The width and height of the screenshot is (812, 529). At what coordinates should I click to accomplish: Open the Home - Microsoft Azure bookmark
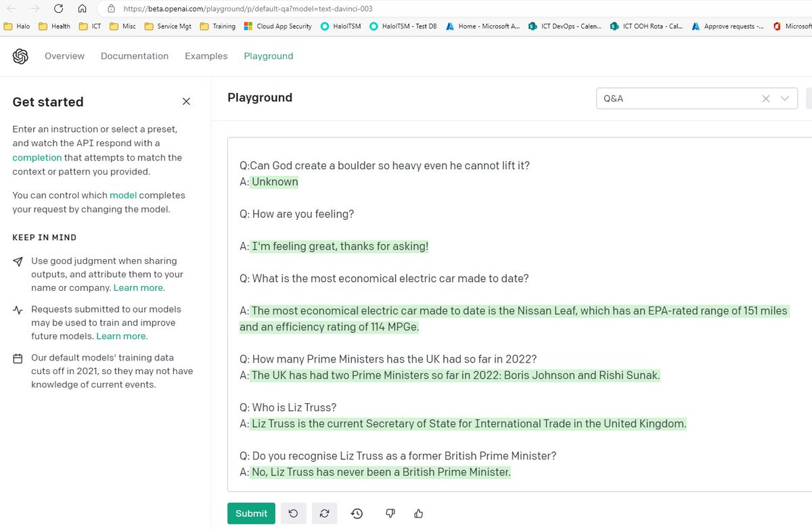pyautogui.click(x=482, y=26)
